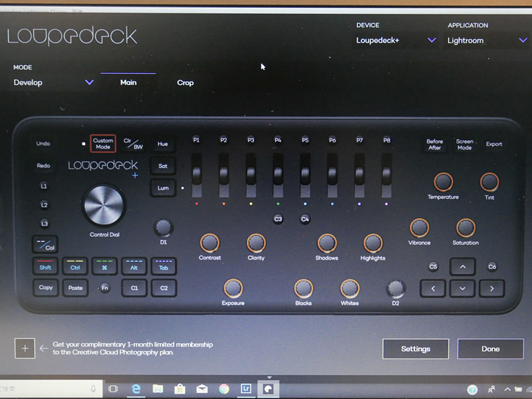Click the Fn key
This screenshot has height=399, width=532.
(105, 288)
